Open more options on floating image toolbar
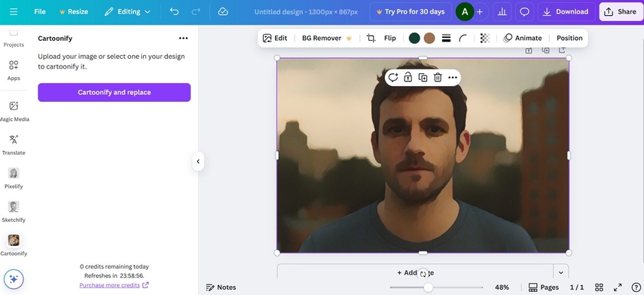The width and height of the screenshot is (644, 295). 453,78
